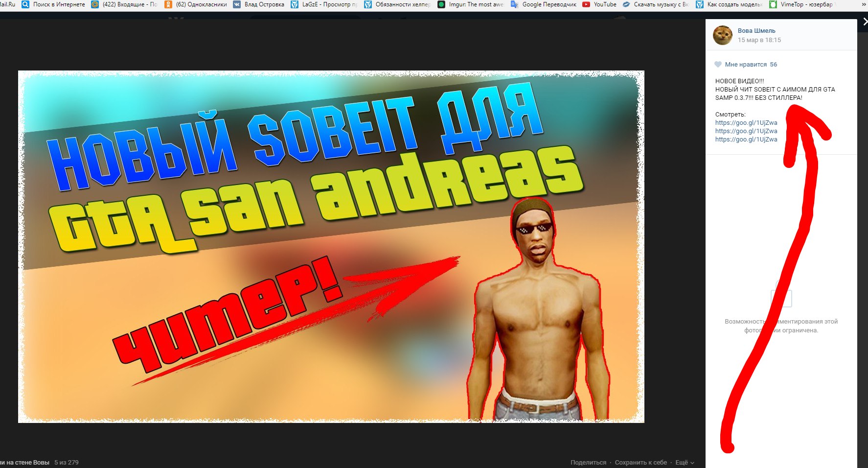The height and width of the screenshot is (468, 868).
Task: Open the Поиск в Интернете bookmark
Action: click(x=53, y=4)
